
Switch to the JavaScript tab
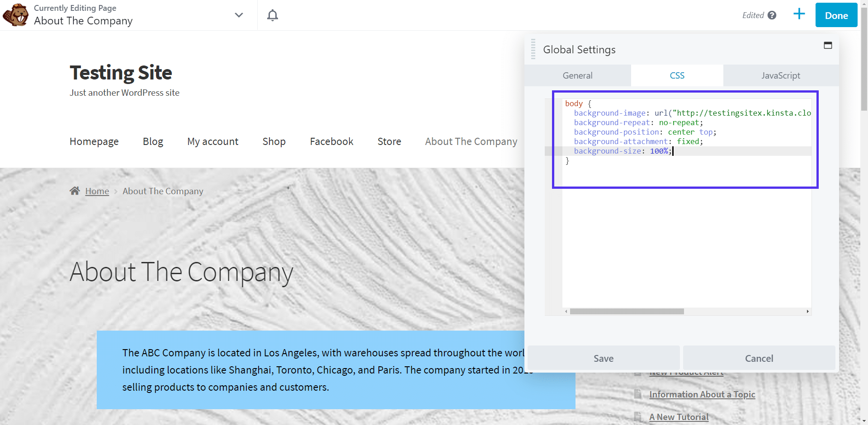click(781, 75)
